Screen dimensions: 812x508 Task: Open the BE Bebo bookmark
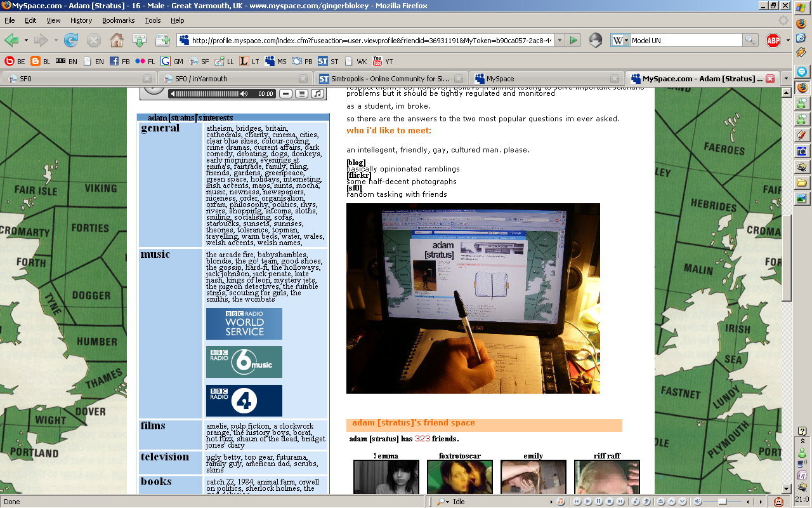[x=15, y=61]
